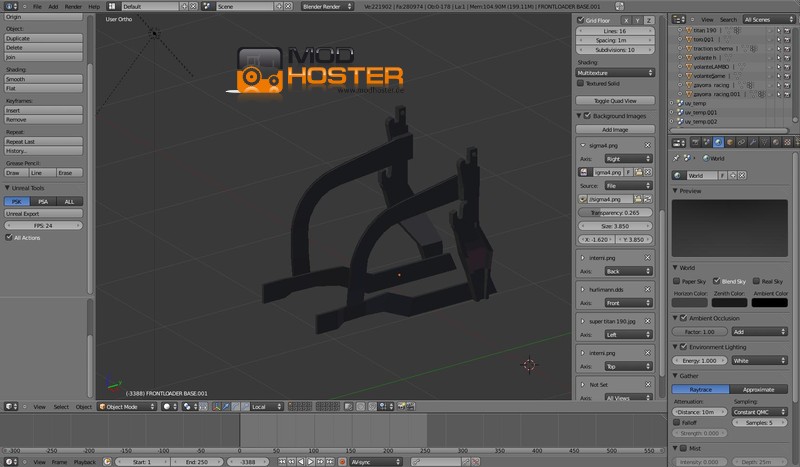Remove sigma4.png background image with X
This screenshot has height=467, width=800.
coord(647,145)
